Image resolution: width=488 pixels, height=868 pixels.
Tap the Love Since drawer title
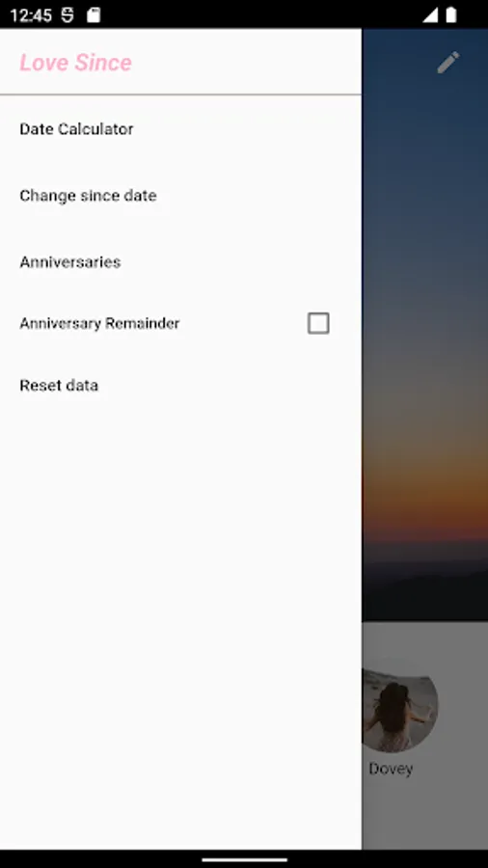(x=76, y=63)
